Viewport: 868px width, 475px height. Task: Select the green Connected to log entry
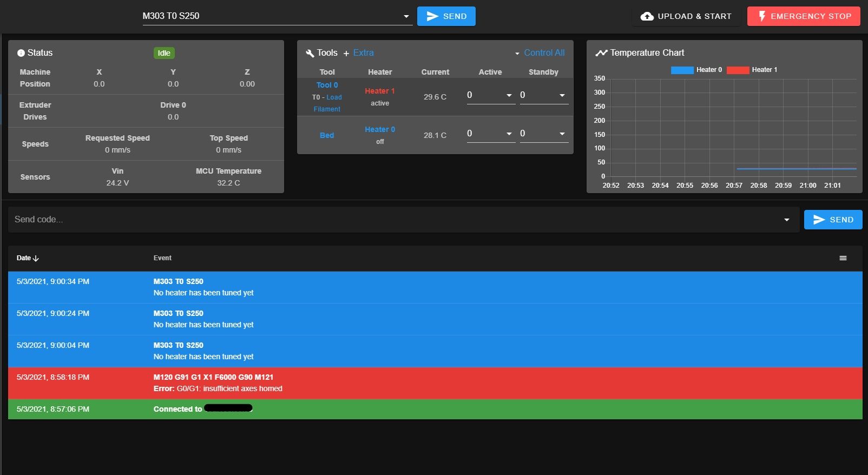click(x=435, y=409)
